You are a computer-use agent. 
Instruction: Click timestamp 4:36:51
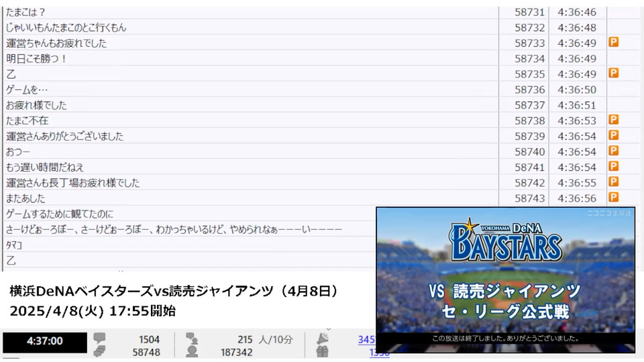tap(577, 105)
